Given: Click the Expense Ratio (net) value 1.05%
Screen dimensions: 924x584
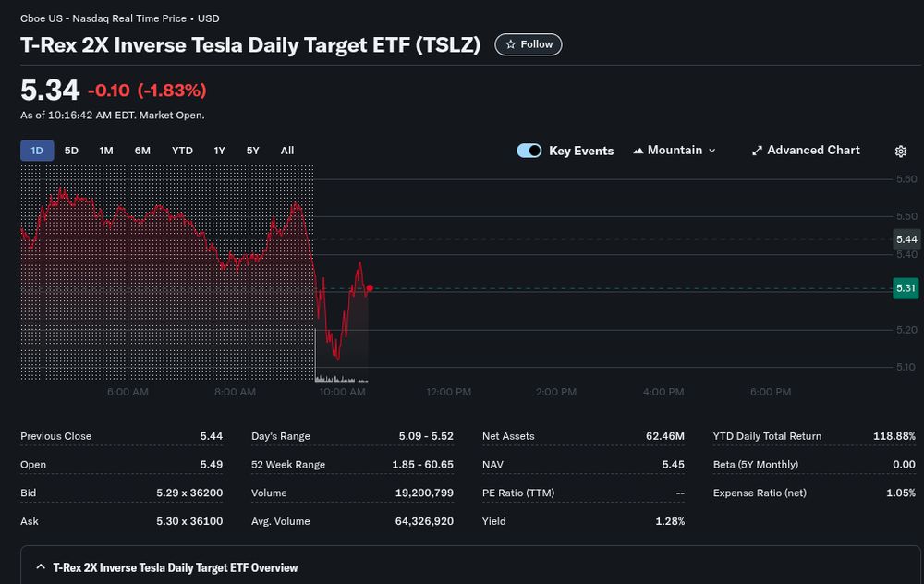Looking at the screenshot, I should (x=901, y=493).
